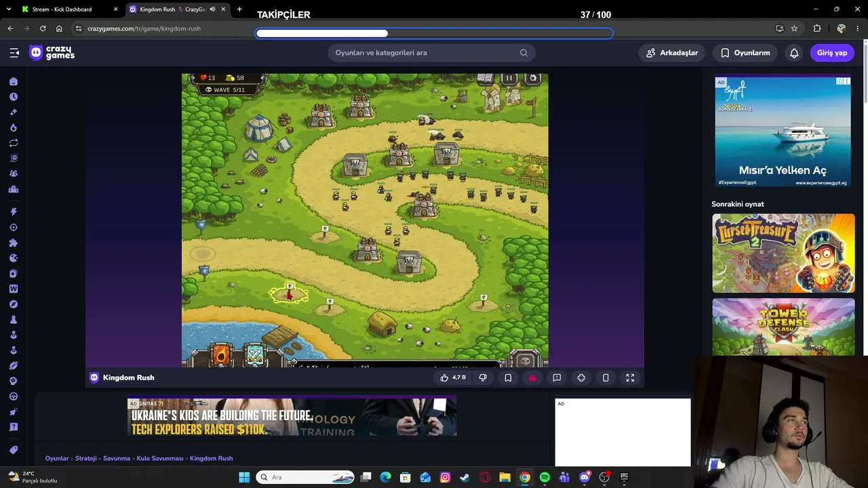Bookmark Kingdom Rush to favorites
868x488 pixels.
[x=508, y=378]
